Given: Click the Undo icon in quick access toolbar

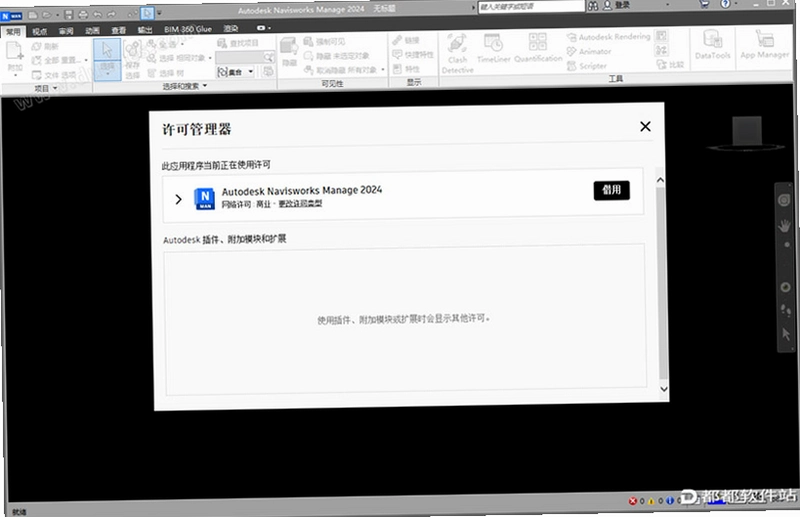Looking at the screenshot, I should [x=97, y=14].
